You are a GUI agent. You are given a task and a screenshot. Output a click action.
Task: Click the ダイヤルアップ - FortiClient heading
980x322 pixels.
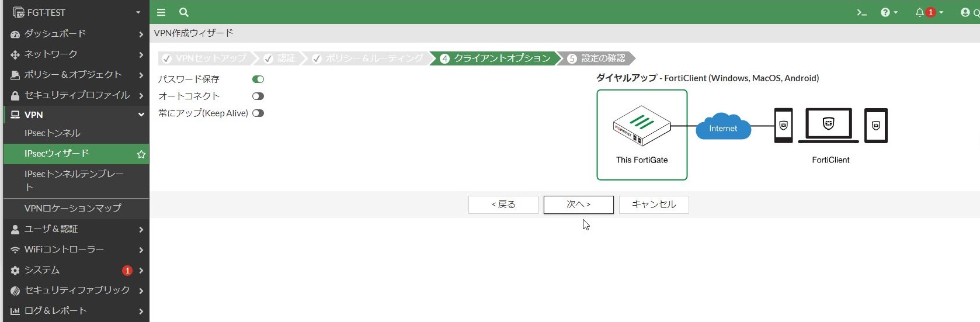(x=707, y=78)
